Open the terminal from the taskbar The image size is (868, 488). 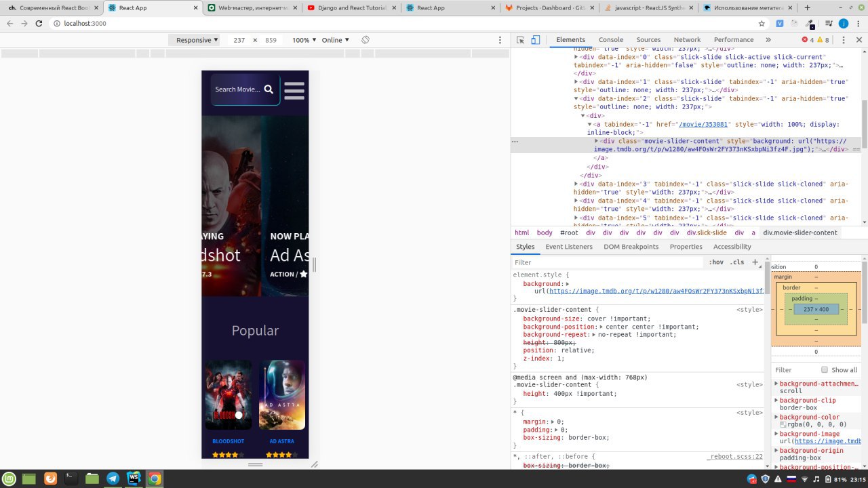coord(71,479)
